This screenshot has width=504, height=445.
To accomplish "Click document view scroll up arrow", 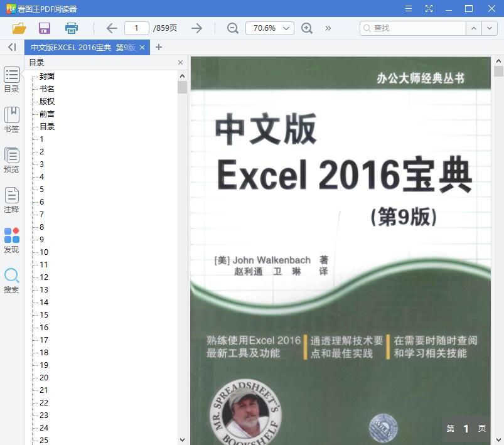I will pyautogui.click(x=498, y=61).
